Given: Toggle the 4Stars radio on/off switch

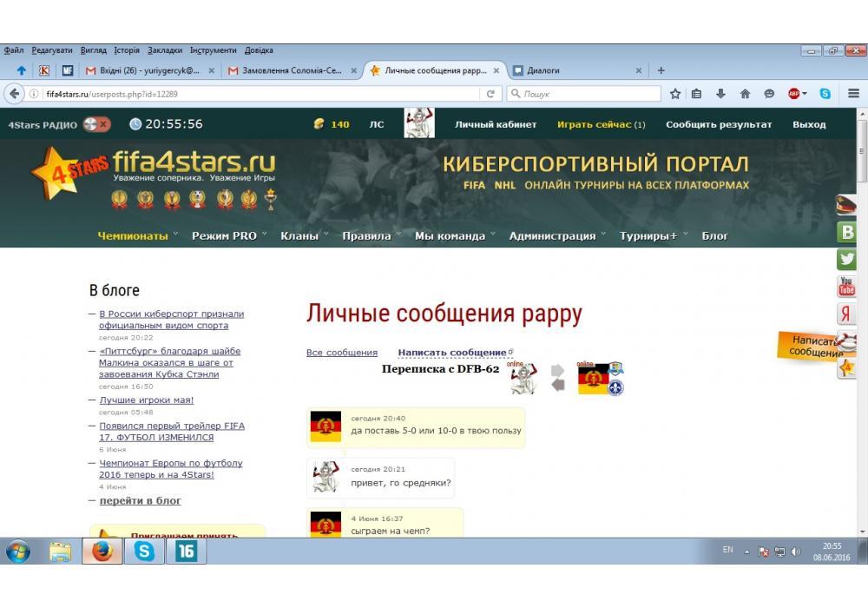Looking at the screenshot, I should click(x=96, y=124).
